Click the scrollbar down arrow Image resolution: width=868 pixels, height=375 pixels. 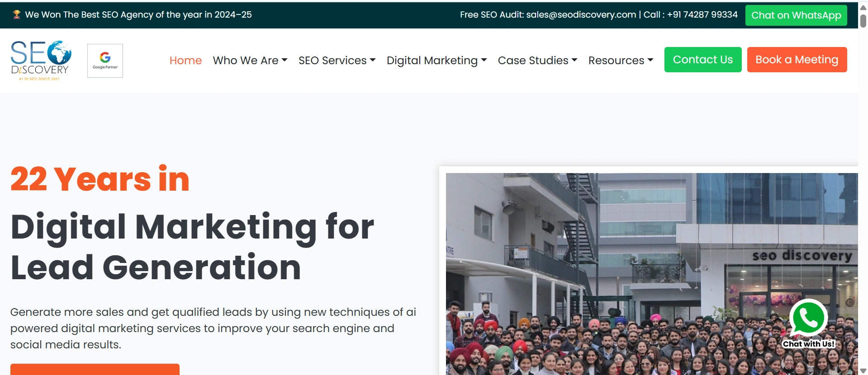[x=863, y=371]
